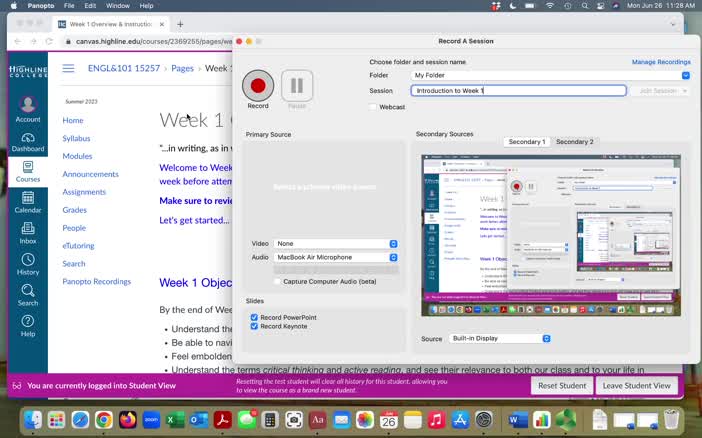
Task: Go to Dashboard in the Canvas sidebar
Action: coord(28,142)
